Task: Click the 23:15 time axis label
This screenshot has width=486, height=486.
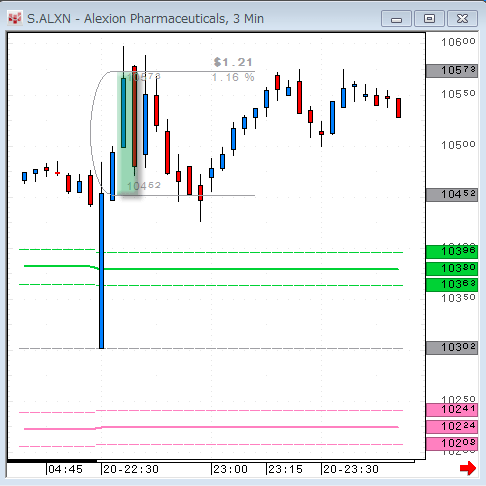Action: point(285,469)
